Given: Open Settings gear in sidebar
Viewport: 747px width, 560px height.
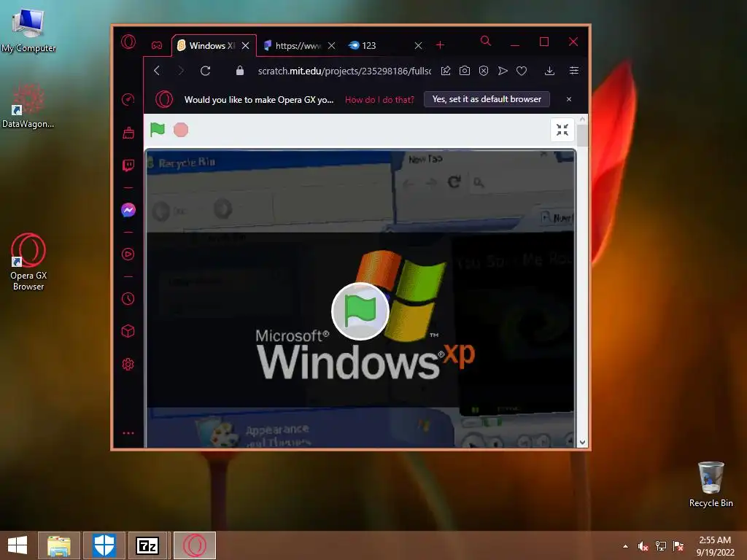Looking at the screenshot, I should [128, 365].
